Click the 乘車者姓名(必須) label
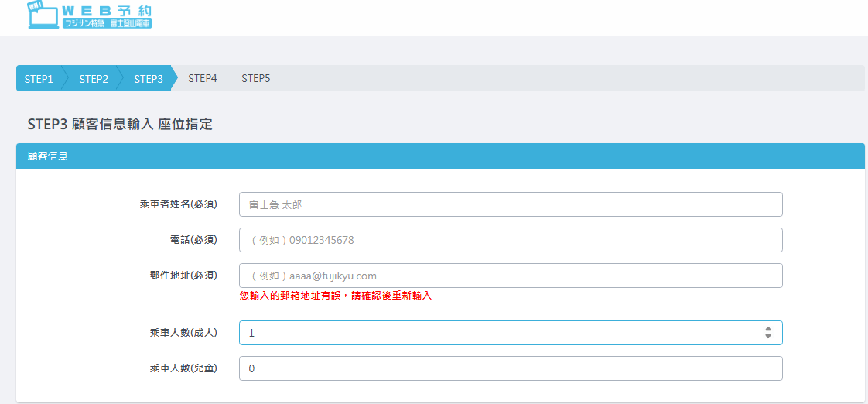This screenshot has height=404, width=868. pos(178,204)
